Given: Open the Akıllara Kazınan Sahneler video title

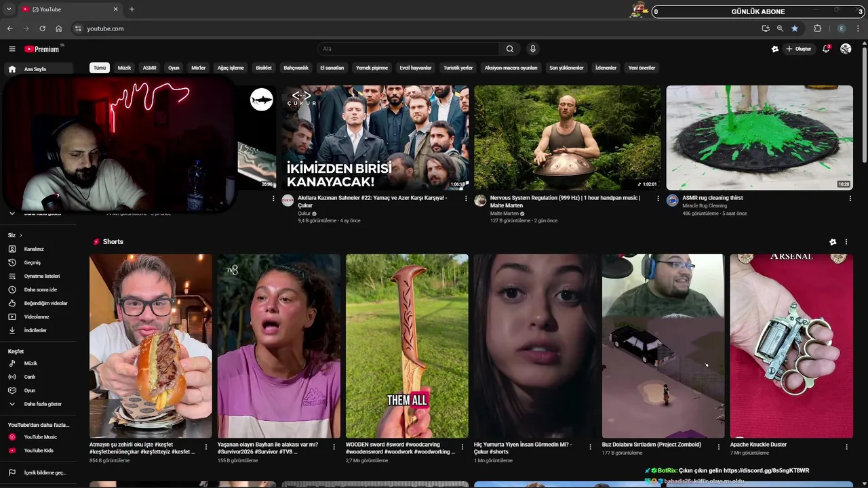Looking at the screenshot, I should (x=372, y=201).
